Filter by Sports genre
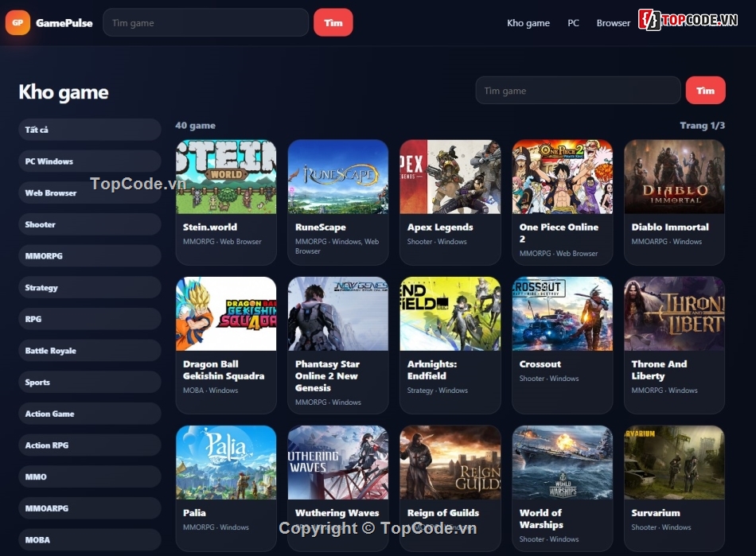This screenshot has width=756, height=556. pos(90,382)
